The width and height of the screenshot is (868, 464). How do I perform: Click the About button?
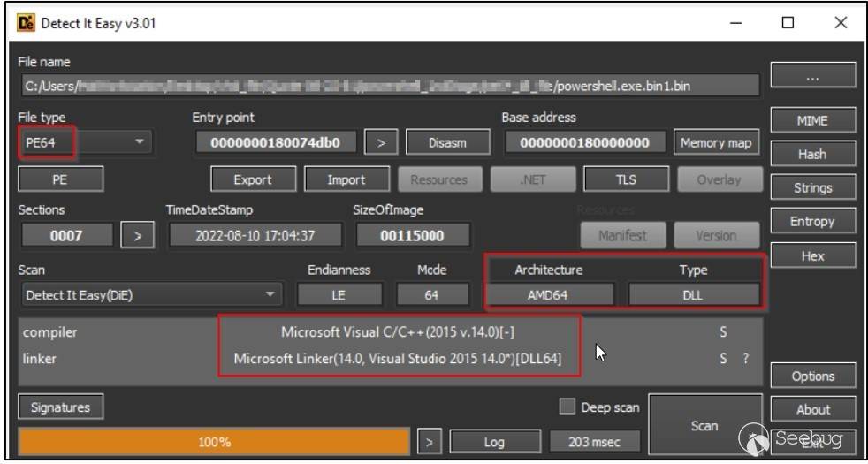(x=812, y=410)
